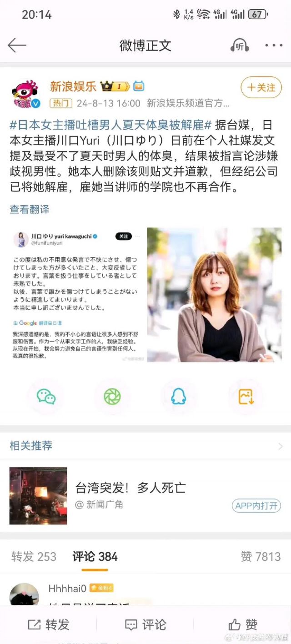This screenshot has height=644, width=291.
Task: Save post as image icon
Action: [246, 397]
